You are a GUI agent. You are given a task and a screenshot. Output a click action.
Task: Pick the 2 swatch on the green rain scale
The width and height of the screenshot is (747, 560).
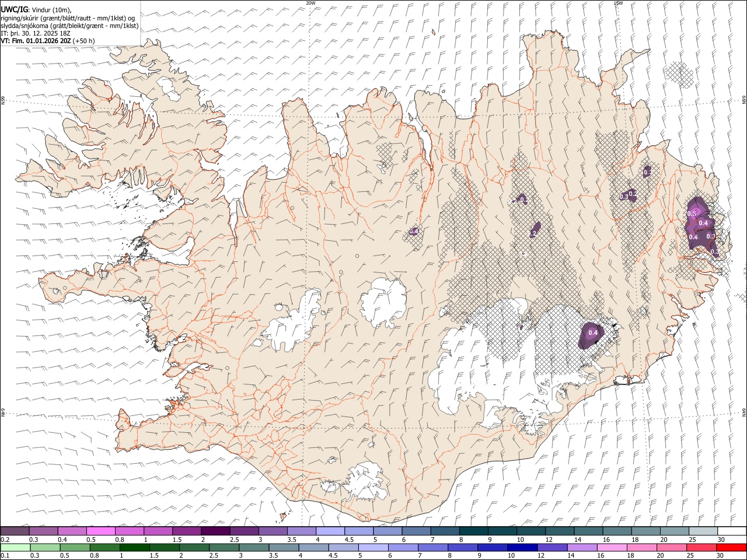pos(194,548)
